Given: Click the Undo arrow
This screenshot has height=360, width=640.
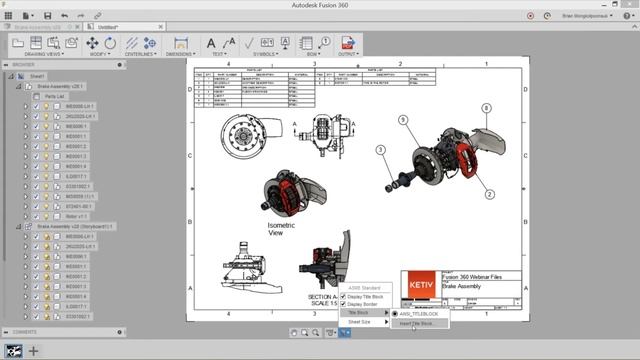Looking at the screenshot, I should pyautogui.click(x=64, y=16).
